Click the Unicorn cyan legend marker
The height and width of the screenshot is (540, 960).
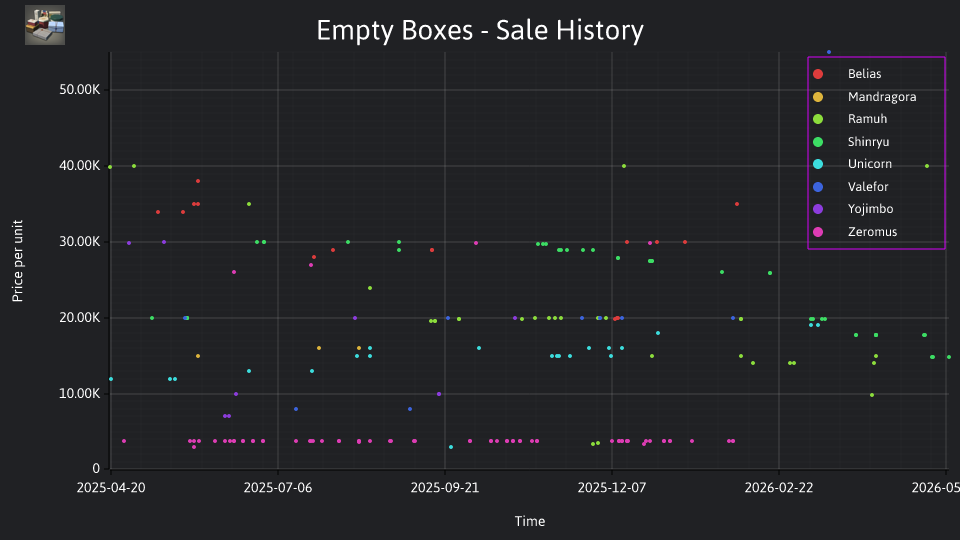point(818,164)
